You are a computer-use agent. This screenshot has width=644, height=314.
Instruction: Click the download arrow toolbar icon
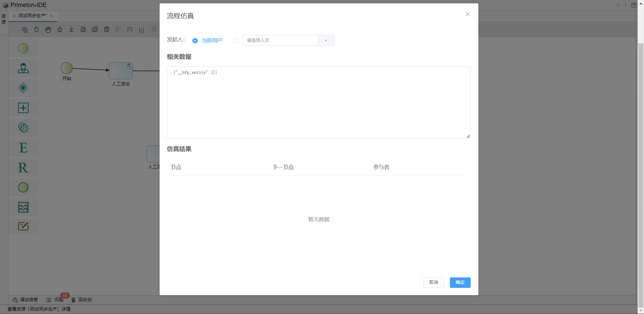pos(71,30)
